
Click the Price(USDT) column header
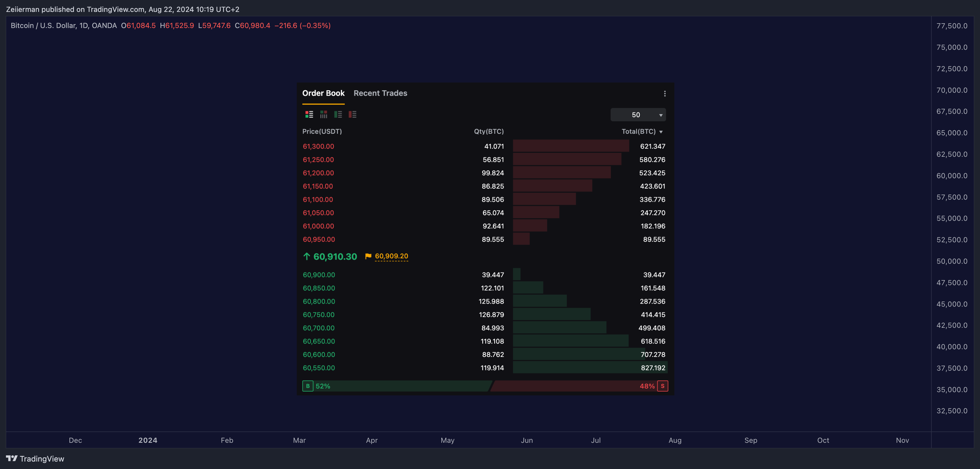pyautogui.click(x=322, y=131)
